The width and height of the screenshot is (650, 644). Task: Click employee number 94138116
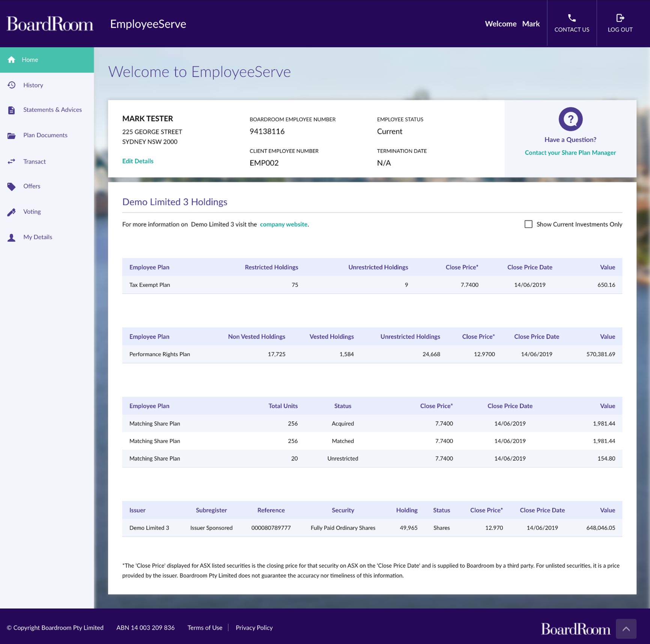pyautogui.click(x=267, y=131)
